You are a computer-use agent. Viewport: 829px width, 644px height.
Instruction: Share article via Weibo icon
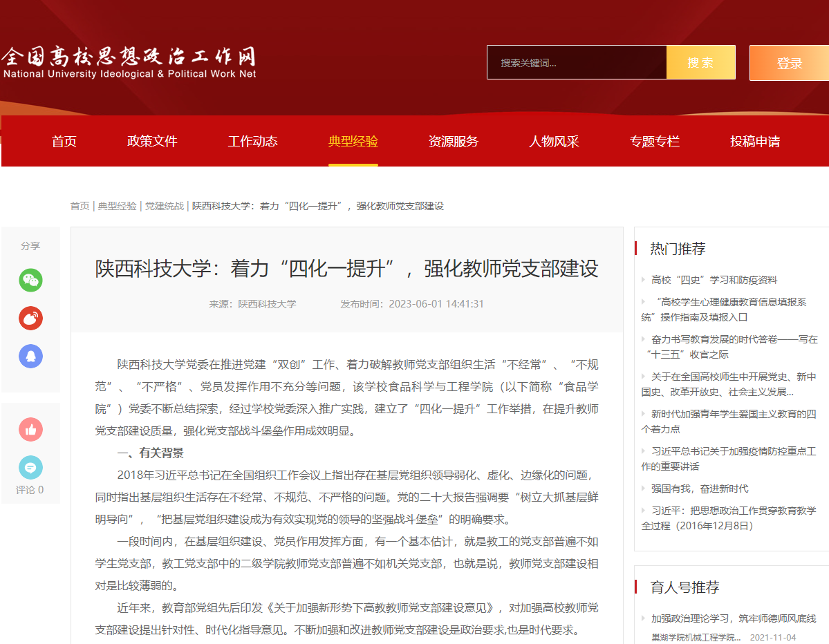[30, 318]
